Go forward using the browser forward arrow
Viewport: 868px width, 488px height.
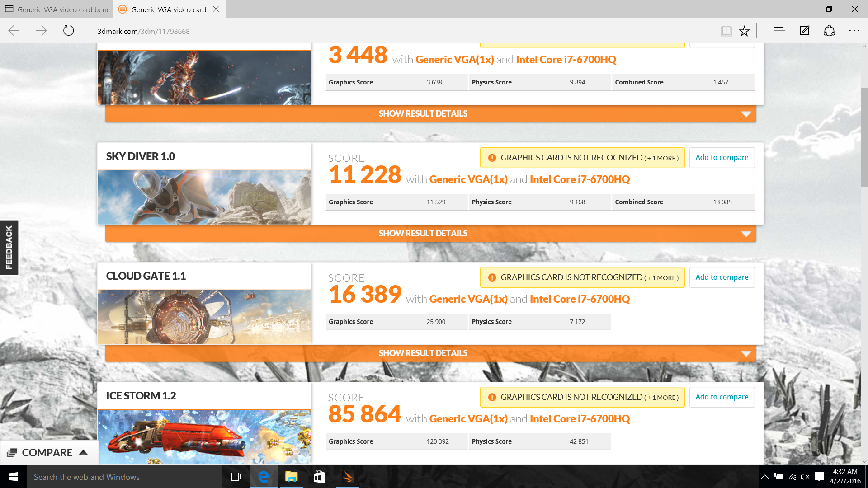click(41, 31)
